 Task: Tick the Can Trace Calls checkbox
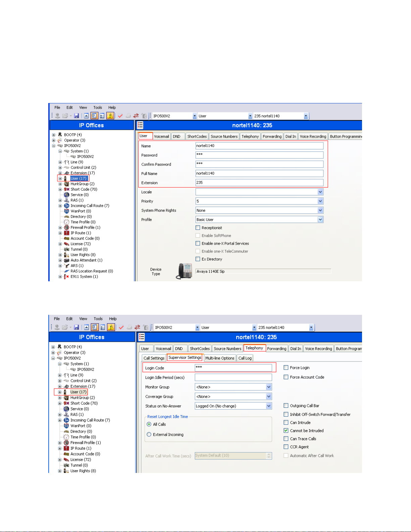click(x=286, y=439)
